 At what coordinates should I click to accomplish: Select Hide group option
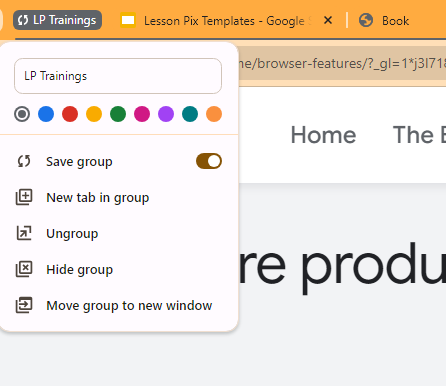click(x=119, y=269)
